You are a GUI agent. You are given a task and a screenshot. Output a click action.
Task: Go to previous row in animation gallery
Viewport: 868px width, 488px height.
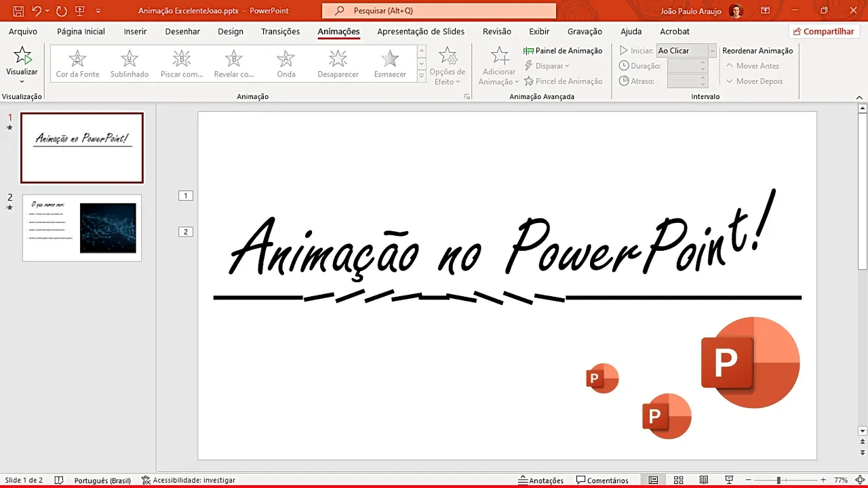click(421, 51)
